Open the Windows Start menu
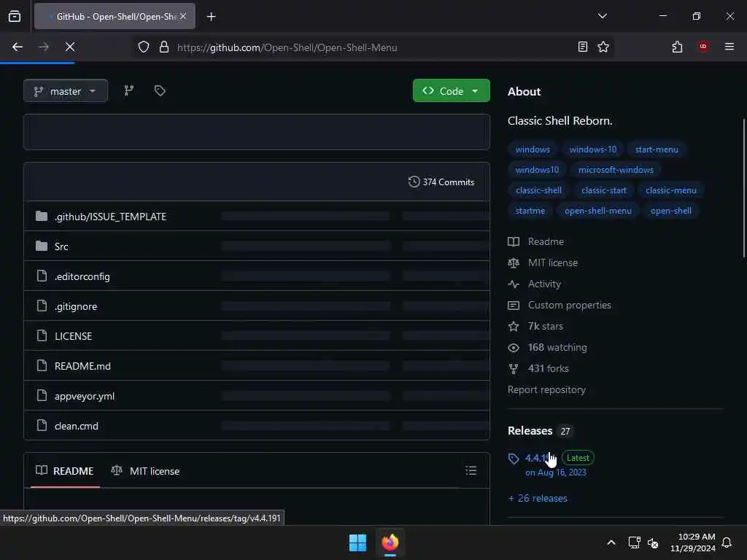The image size is (747, 560). pyautogui.click(x=357, y=542)
